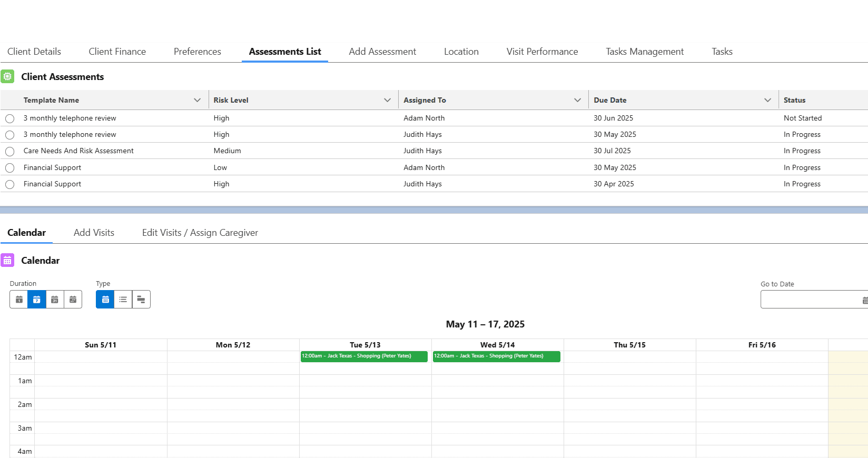Select the 3 monthly review row for Judith Hays
The height and width of the screenshot is (458, 868).
pos(10,135)
